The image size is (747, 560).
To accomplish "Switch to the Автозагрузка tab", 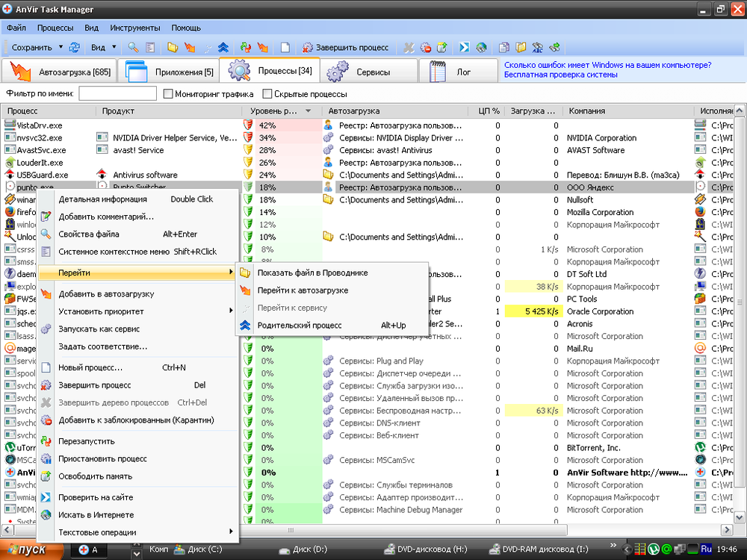I will tap(59, 72).
